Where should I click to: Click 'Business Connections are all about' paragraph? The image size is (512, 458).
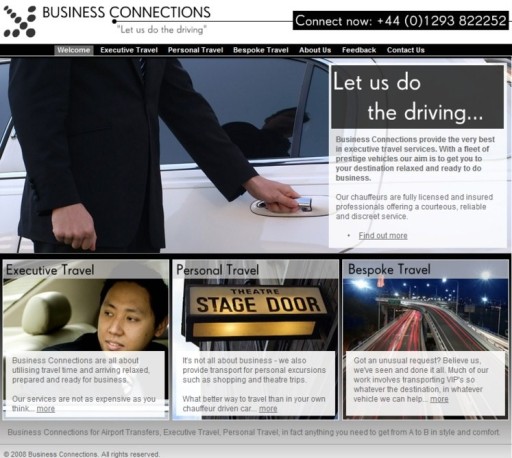81,370
